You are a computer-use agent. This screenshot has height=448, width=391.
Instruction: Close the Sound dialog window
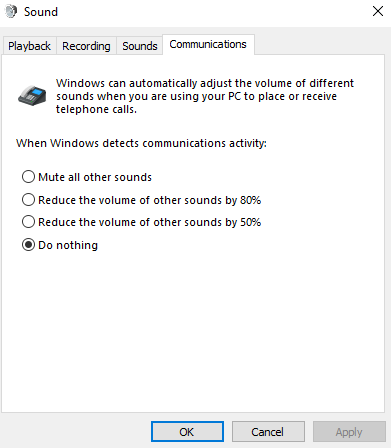click(x=378, y=11)
